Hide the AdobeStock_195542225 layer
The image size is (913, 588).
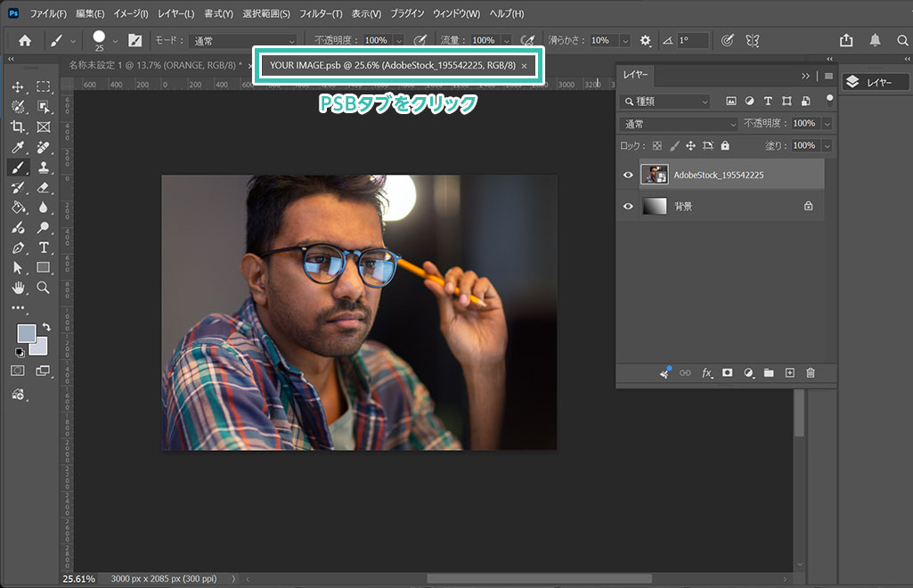[x=628, y=175]
